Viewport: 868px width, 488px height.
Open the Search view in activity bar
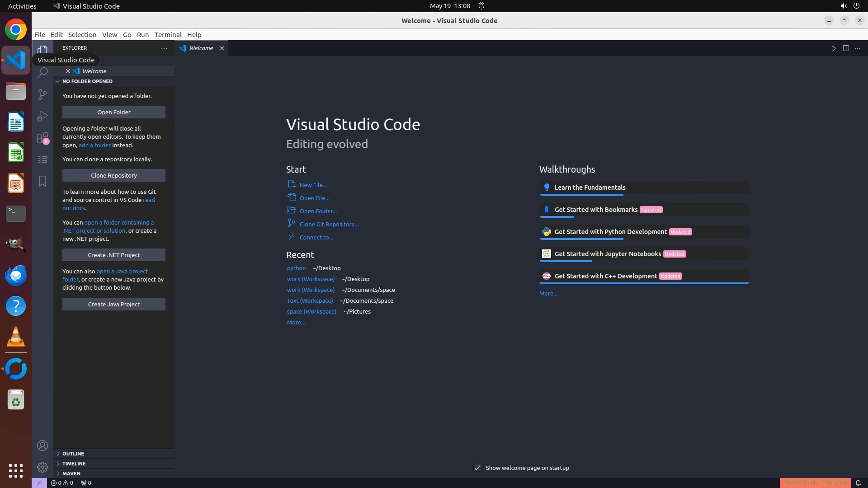click(x=42, y=72)
